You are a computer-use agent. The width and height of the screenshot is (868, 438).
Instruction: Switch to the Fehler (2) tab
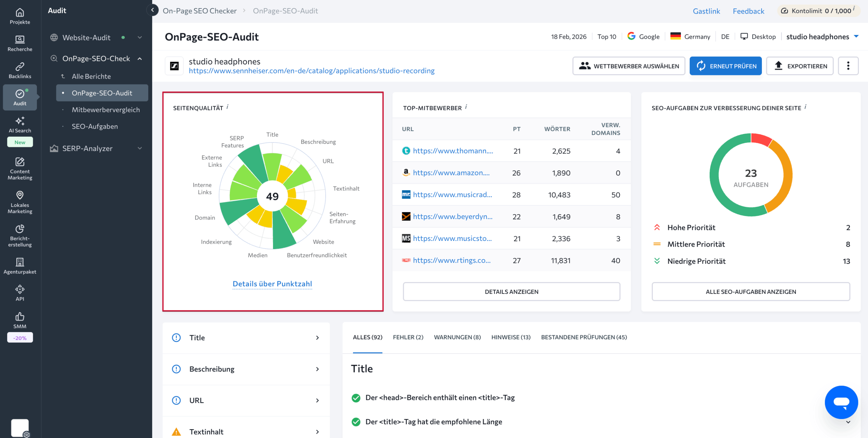pyautogui.click(x=408, y=337)
